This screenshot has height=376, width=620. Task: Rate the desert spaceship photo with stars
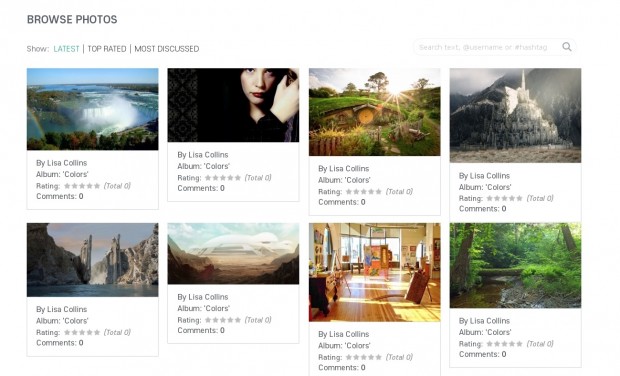tap(223, 320)
